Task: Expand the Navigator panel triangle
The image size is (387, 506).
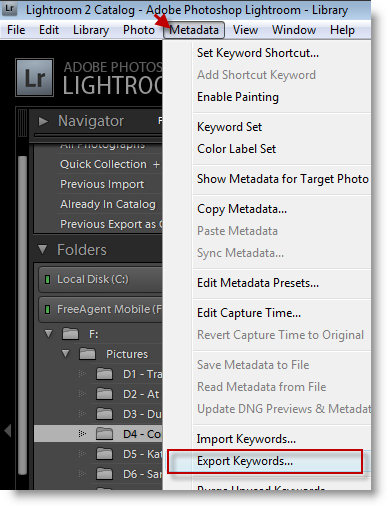Action: point(43,121)
